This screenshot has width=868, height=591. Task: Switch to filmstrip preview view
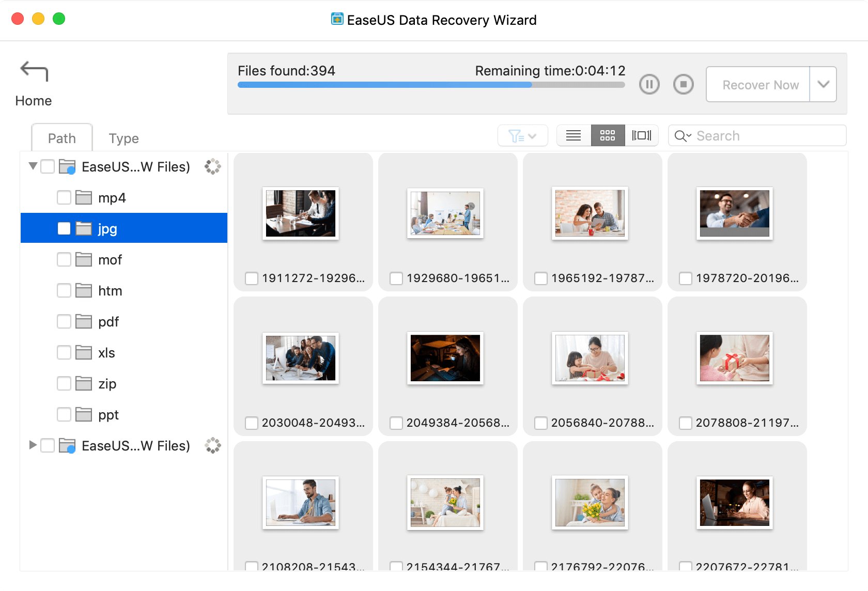click(642, 136)
